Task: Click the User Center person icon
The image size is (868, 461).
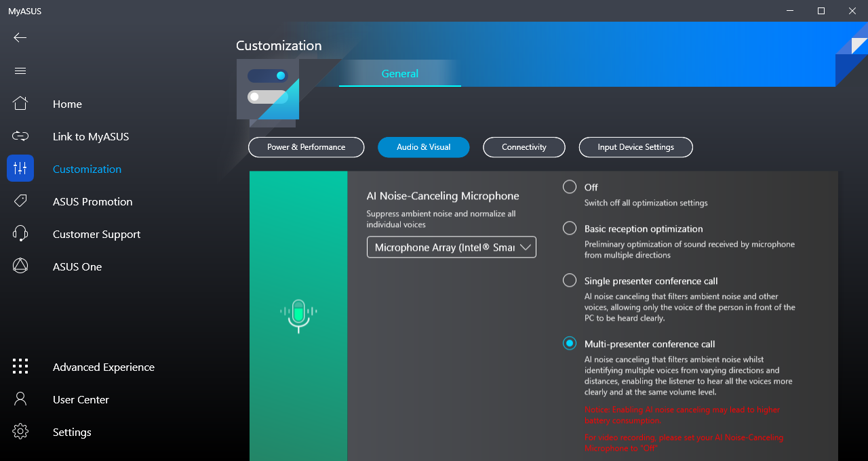Action: pos(20,399)
